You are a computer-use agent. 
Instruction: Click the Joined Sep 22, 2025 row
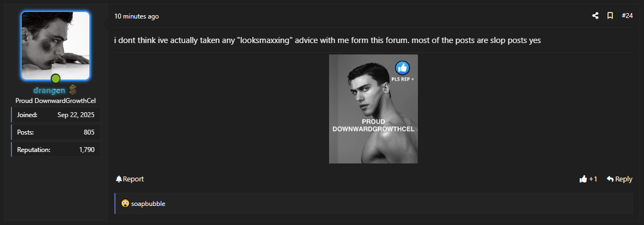tap(56, 115)
